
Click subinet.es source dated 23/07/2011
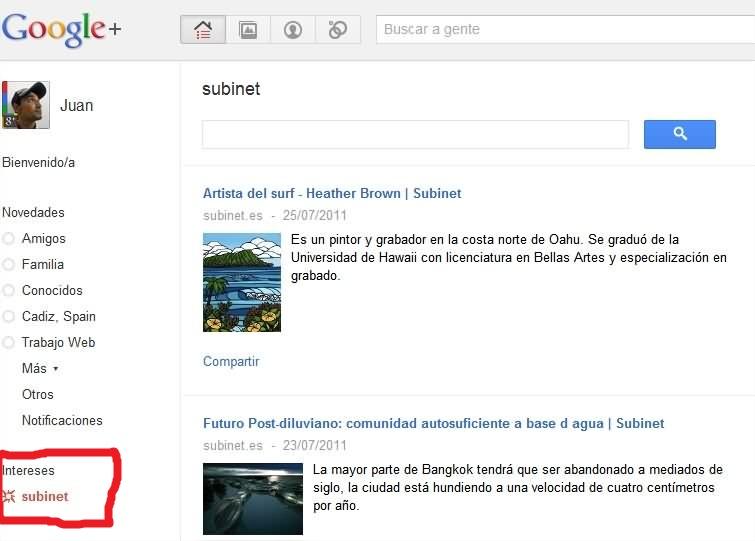pos(233,445)
